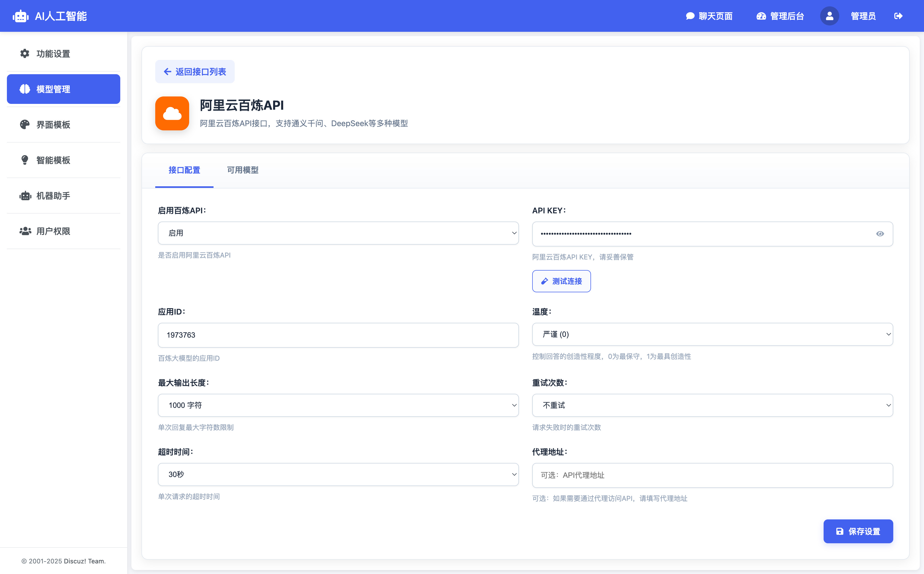Open the 最大输出长度 dropdown showing 1000 字符
Screen dimensions: 924x574
[338, 405]
